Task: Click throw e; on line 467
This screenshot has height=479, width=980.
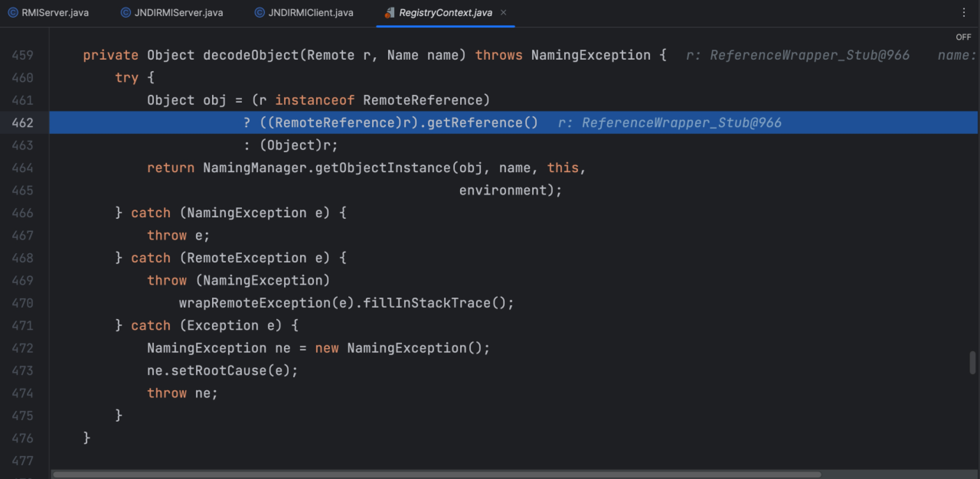Action: [179, 236]
